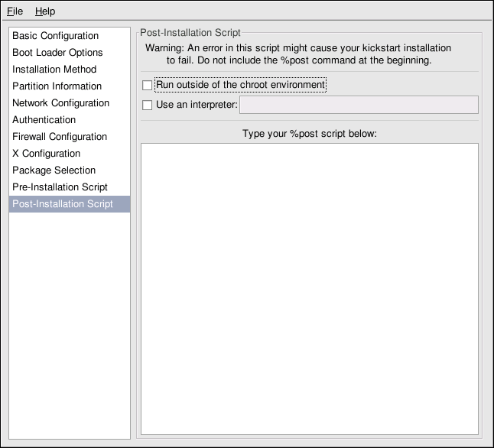494x448 pixels.
Task: Go to Package Selection
Action: click(54, 170)
